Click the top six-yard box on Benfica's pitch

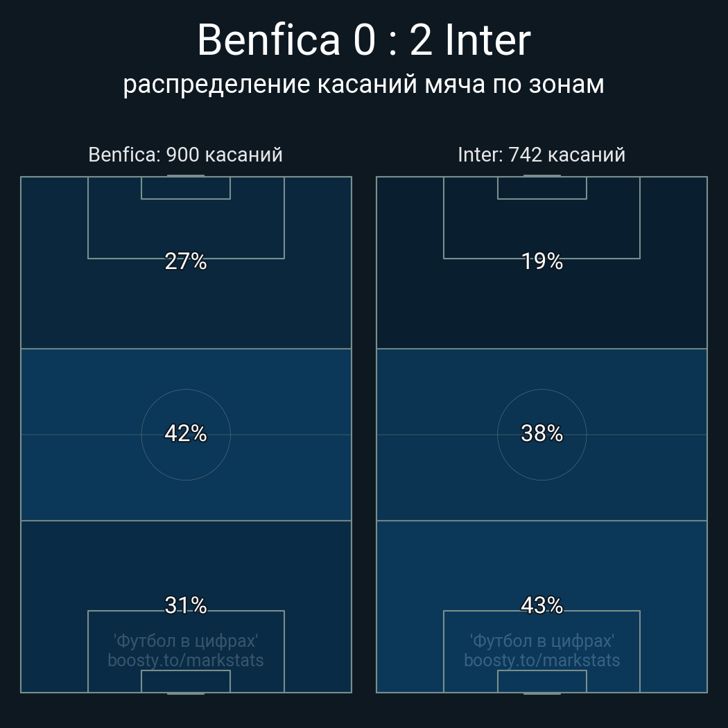186,188
